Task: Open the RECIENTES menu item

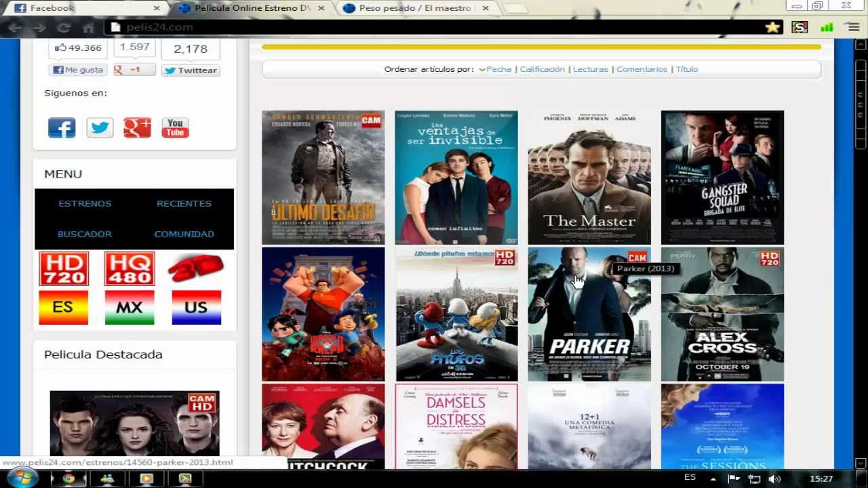Action: click(184, 203)
